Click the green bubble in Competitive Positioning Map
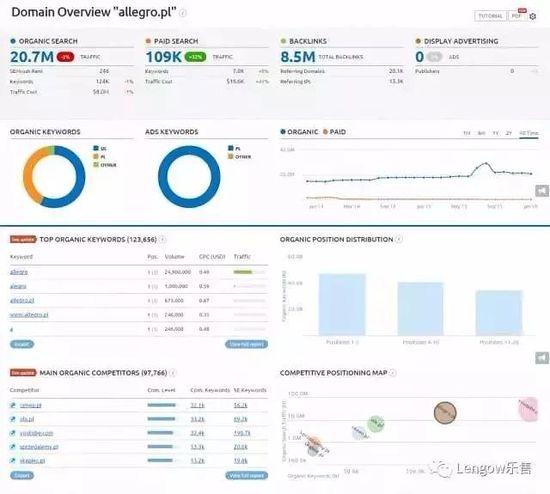The height and width of the screenshot is (494, 550). click(x=376, y=424)
